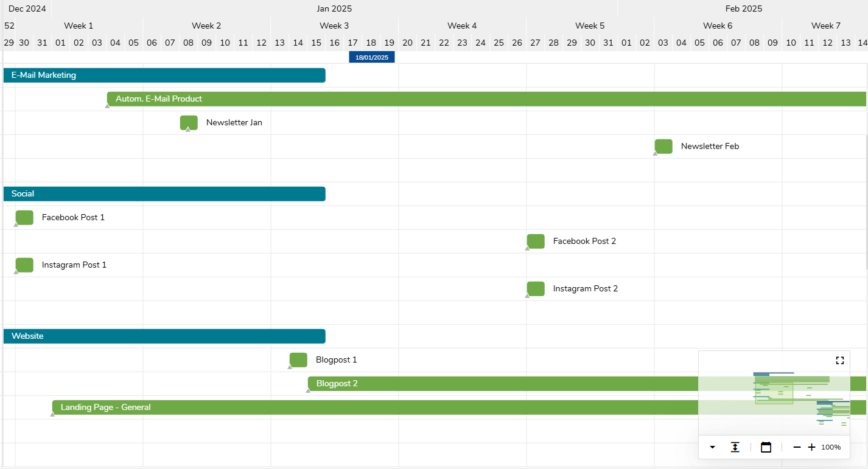Click the Week 2 header
The image size is (868, 469).
coord(206,26)
